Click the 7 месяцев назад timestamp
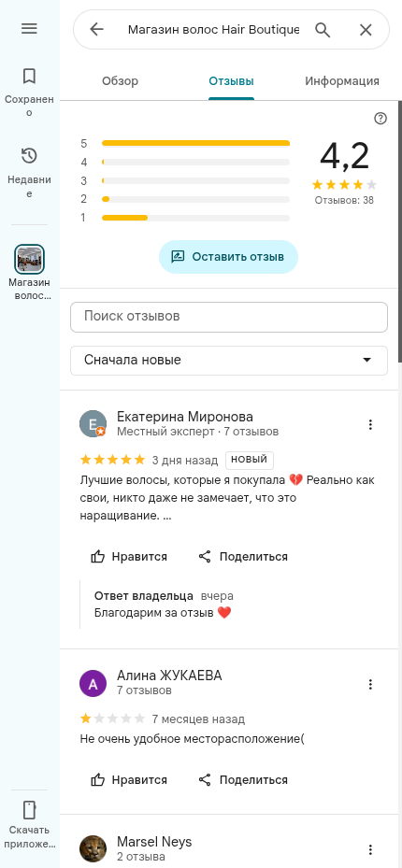The image size is (402, 868). [198, 719]
